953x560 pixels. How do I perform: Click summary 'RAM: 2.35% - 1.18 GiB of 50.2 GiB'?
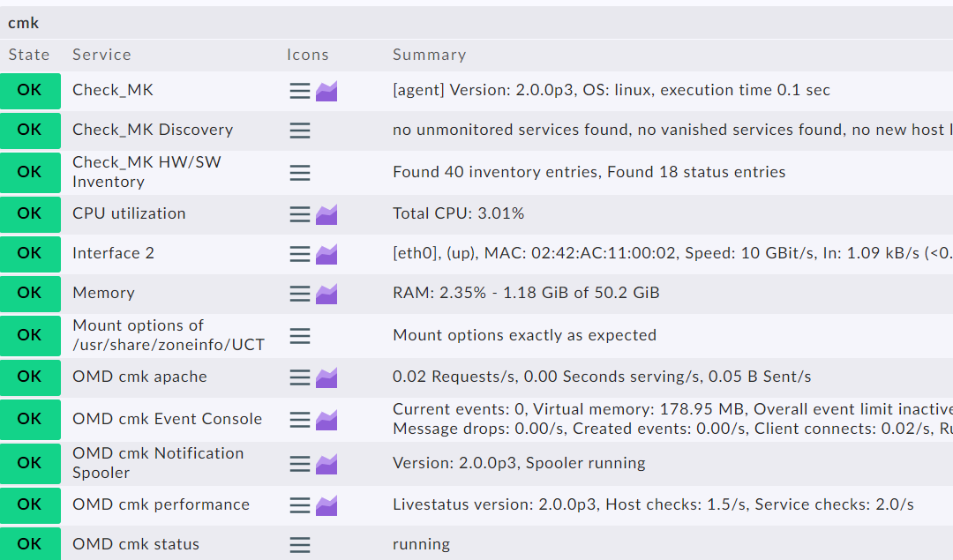coord(526,293)
